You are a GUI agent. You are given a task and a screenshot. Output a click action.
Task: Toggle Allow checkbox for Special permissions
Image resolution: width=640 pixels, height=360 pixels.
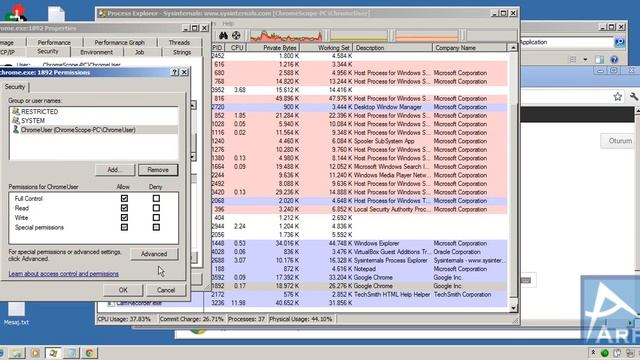coord(124,227)
